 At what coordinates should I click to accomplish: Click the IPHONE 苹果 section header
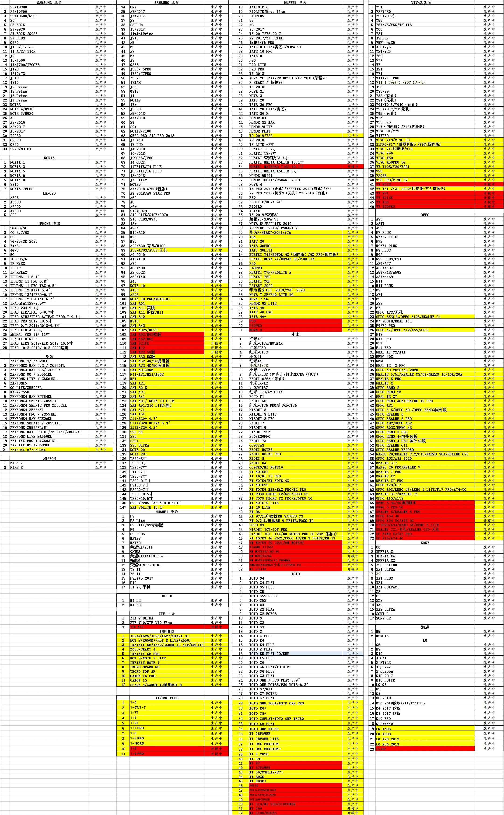(49, 224)
